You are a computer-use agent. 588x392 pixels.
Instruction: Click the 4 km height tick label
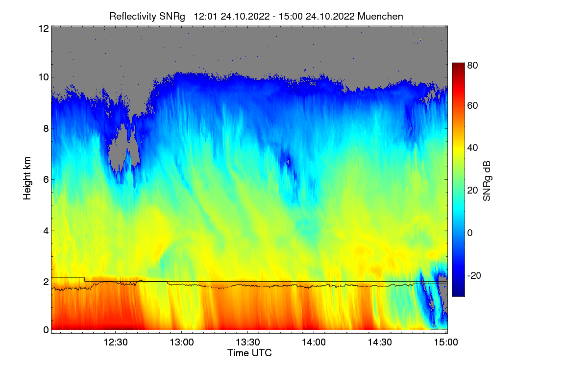[46, 230]
